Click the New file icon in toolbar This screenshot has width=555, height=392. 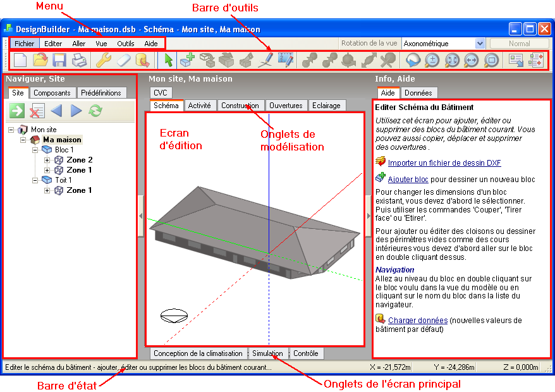20,60
